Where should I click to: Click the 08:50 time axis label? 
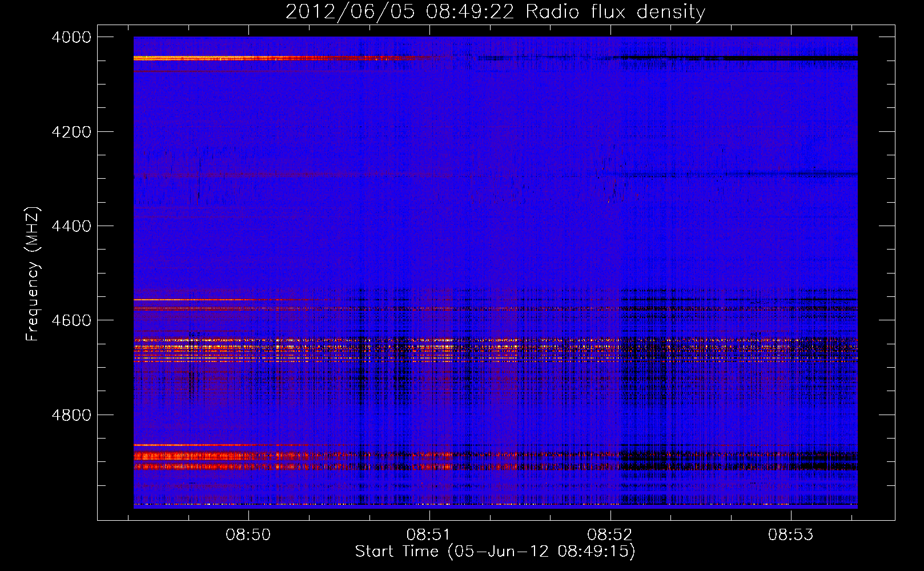(248, 535)
